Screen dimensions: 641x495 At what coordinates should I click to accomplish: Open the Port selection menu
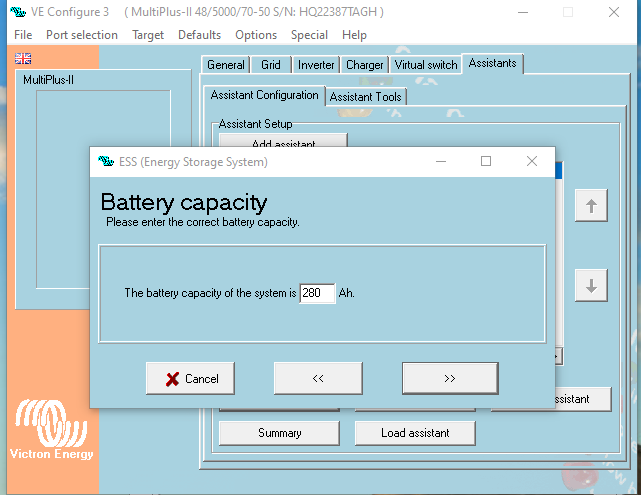(82, 35)
